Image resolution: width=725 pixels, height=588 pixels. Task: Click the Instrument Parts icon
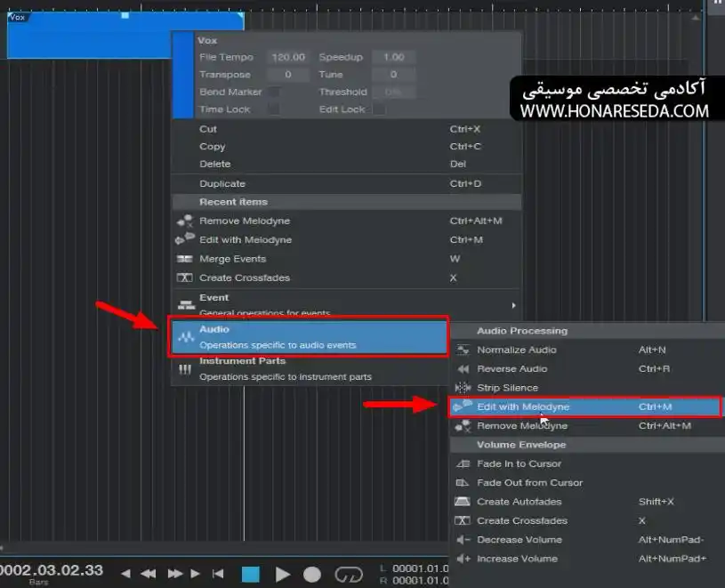pyautogui.click(x=185, y=369)
